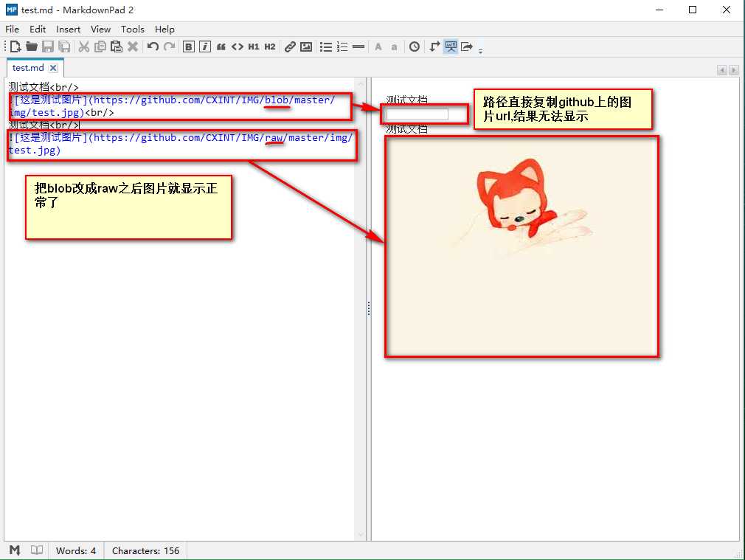745x560 pixels.
Task: Click the editor scroll down arrow
Action: pos(360,534)
